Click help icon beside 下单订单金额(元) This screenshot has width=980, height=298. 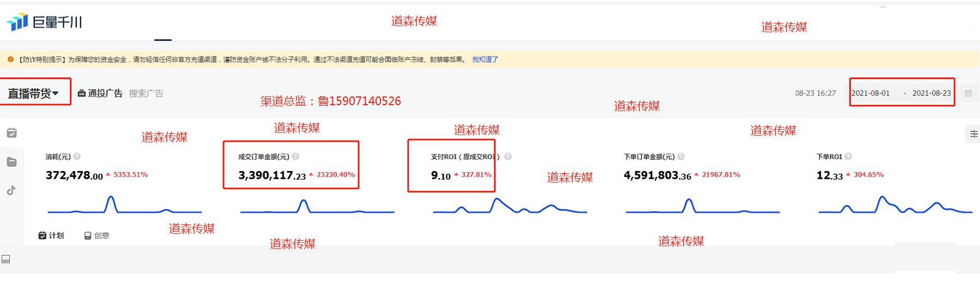click(681, 156)
